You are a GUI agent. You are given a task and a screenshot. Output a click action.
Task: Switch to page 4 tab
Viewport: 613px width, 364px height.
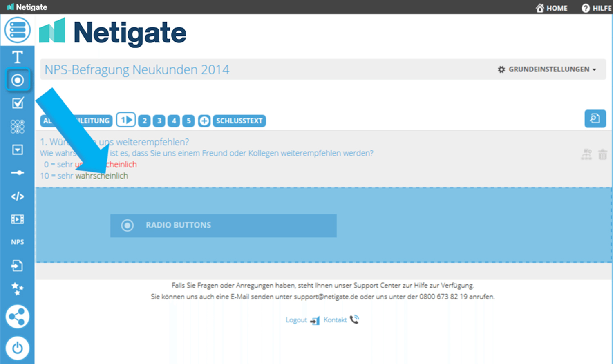[x=174, y=121]
